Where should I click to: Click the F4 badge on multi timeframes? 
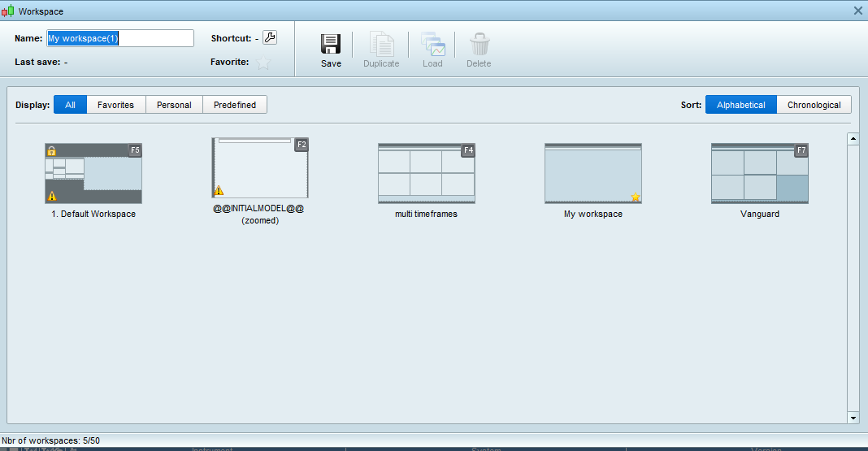pos(468,150)
